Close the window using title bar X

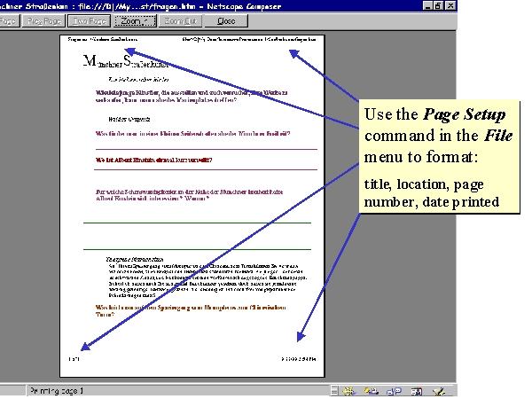[452, 6]
